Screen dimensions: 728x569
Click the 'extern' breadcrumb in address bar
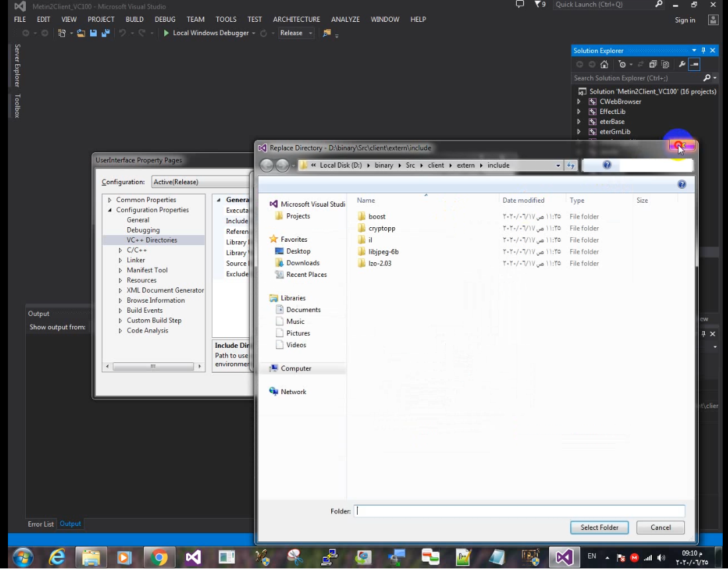coord(466,165)
